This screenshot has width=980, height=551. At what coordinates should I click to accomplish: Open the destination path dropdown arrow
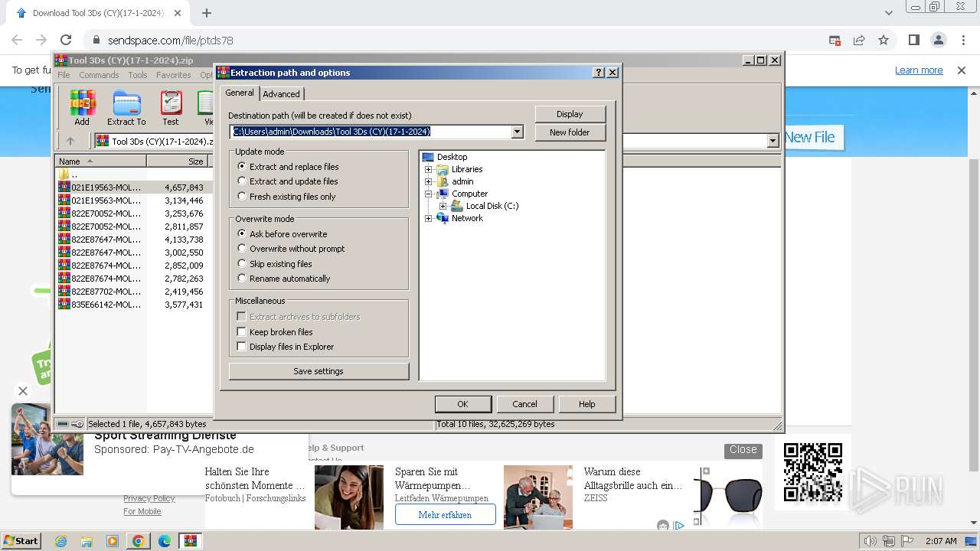[517, 132]
